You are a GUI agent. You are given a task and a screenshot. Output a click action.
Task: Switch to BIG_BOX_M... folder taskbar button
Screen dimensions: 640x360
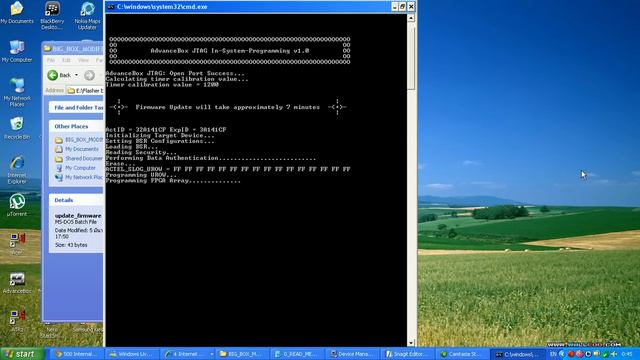(x=241, y=354)
